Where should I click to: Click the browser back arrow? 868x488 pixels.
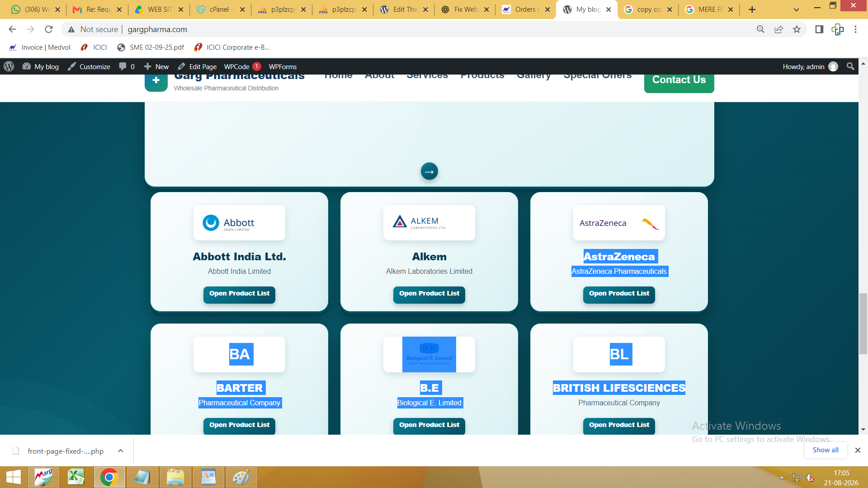pos(12,29)
